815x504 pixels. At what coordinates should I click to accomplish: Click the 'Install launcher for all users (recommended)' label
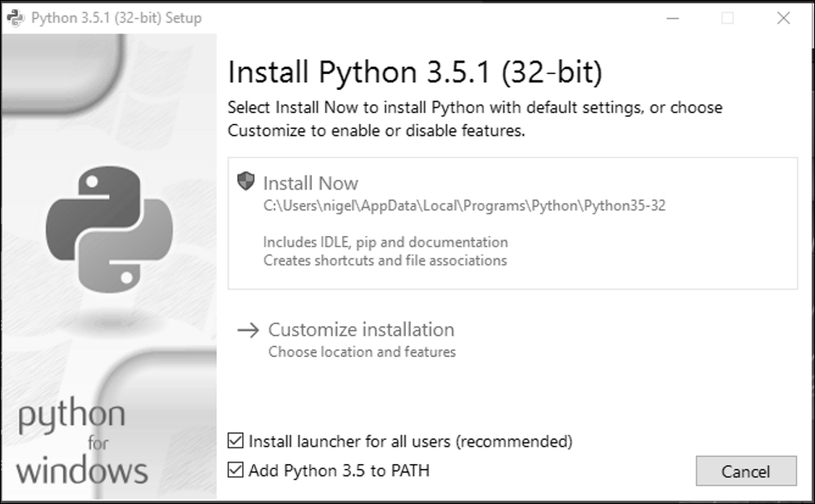point(410,441)
